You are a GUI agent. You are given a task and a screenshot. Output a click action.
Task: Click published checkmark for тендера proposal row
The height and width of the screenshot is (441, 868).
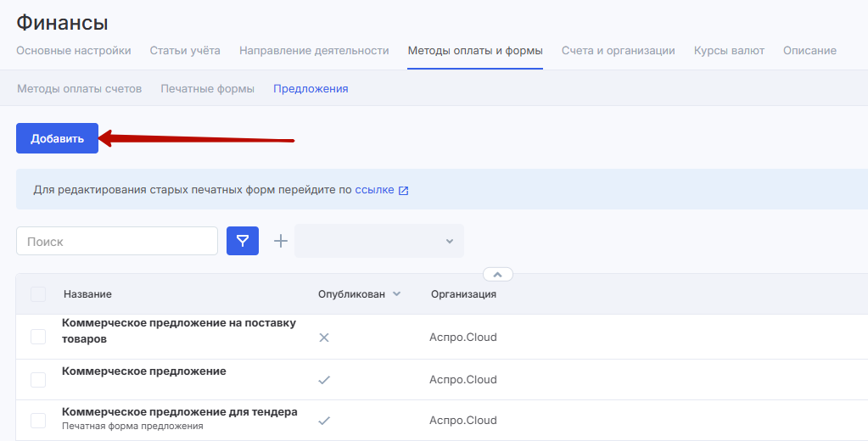[323, 421]
